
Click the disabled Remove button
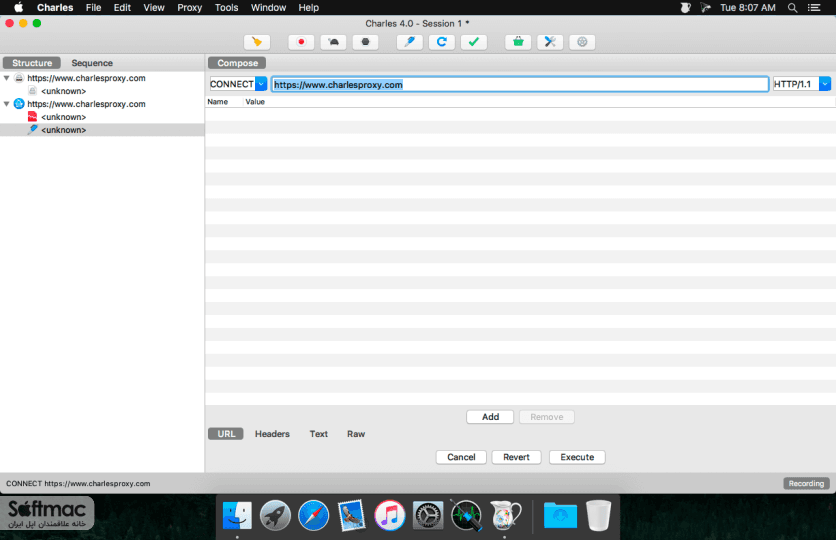click(x=546, y=417)
